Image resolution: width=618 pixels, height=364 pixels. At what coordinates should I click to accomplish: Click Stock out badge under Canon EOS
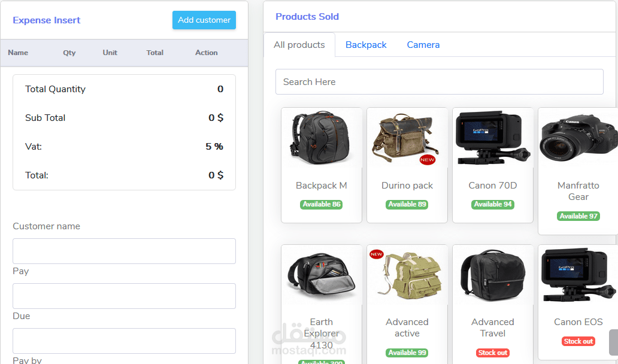pos(578,341)
